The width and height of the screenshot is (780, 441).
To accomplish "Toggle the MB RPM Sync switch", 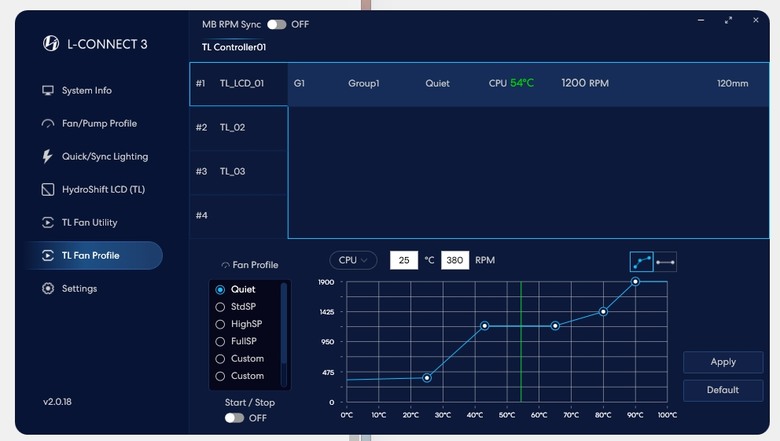I will [277, 24].
